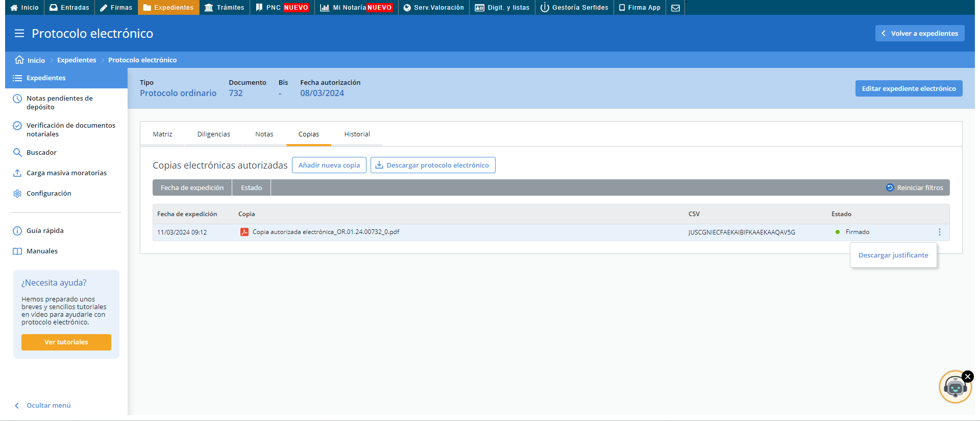This screenshot has width=980, height=421.
Task: Open the three-dot row actions menu
Action: coord(939,232)
